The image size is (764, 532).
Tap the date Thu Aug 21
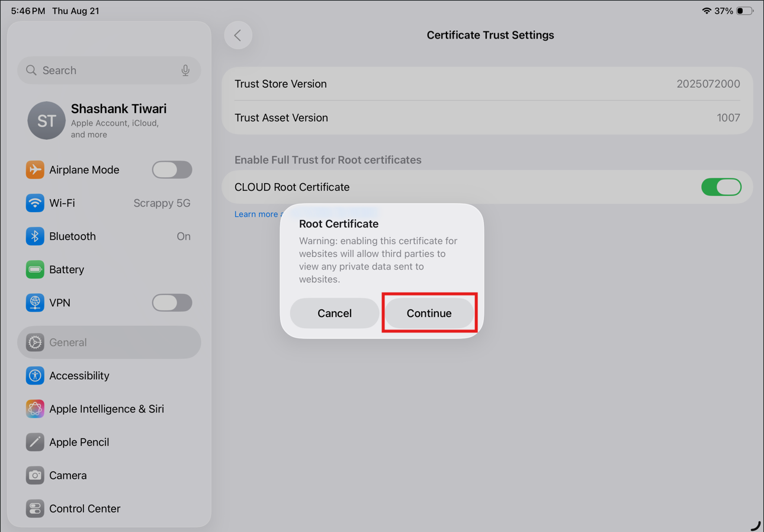click(x=76, y=11)
